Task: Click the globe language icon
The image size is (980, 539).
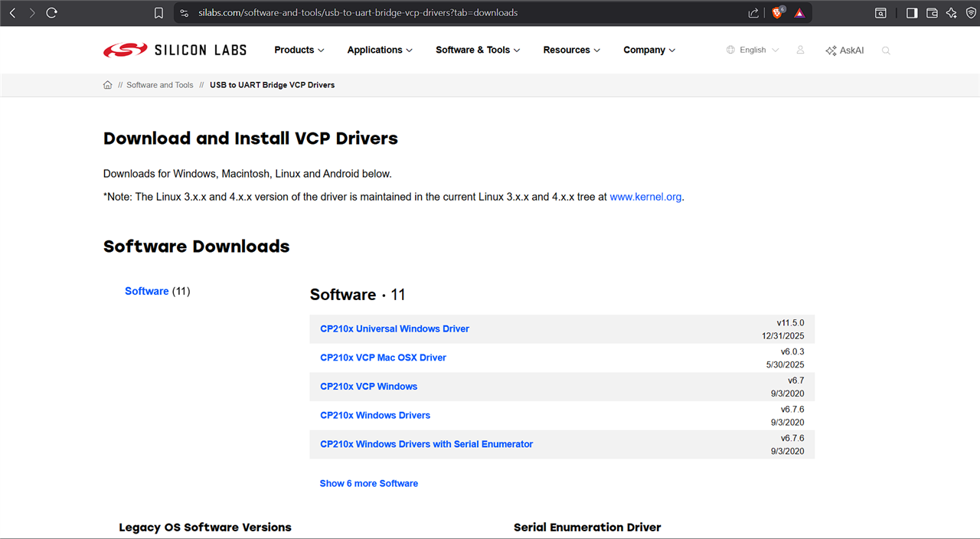Action: 730,50
